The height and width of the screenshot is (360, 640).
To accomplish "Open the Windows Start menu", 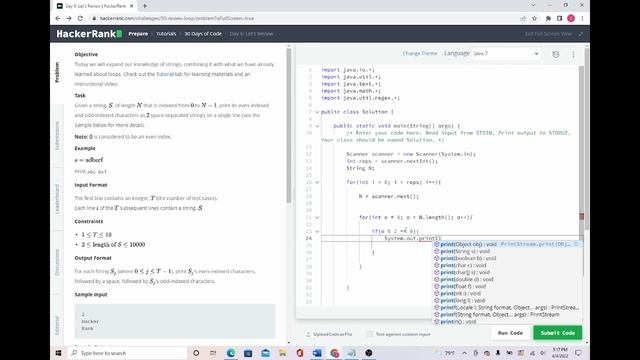I will 58,353.
